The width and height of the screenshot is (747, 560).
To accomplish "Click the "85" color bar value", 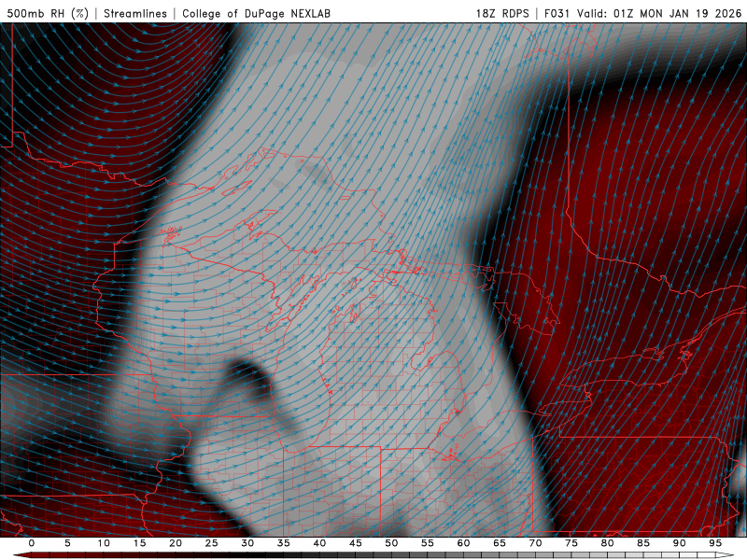I will 643,543.
